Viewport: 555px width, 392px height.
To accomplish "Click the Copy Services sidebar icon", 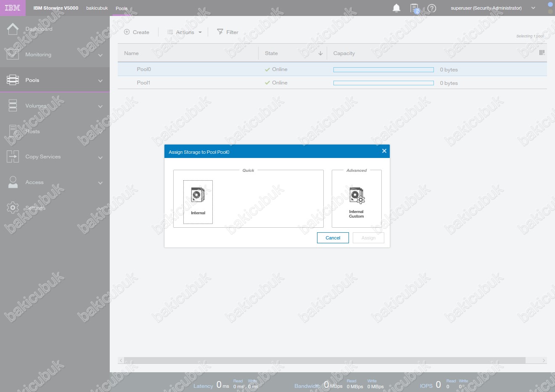I will (13, 157).
